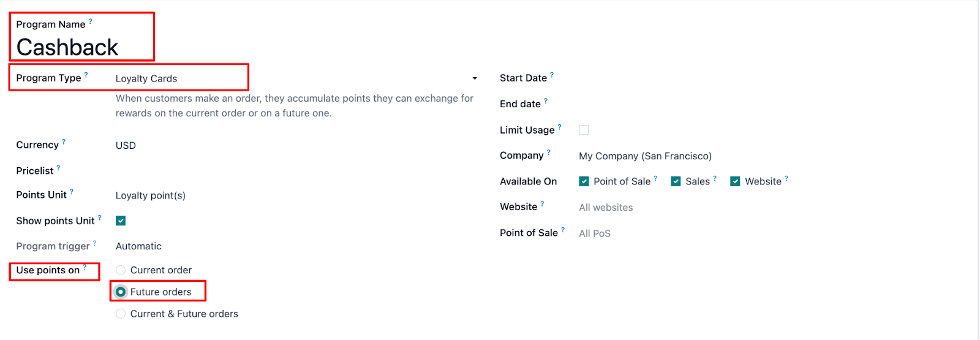Uncheck the Sales availability checkbox
Viewport: 980px width, 340px height.
(x=676, y=181)
